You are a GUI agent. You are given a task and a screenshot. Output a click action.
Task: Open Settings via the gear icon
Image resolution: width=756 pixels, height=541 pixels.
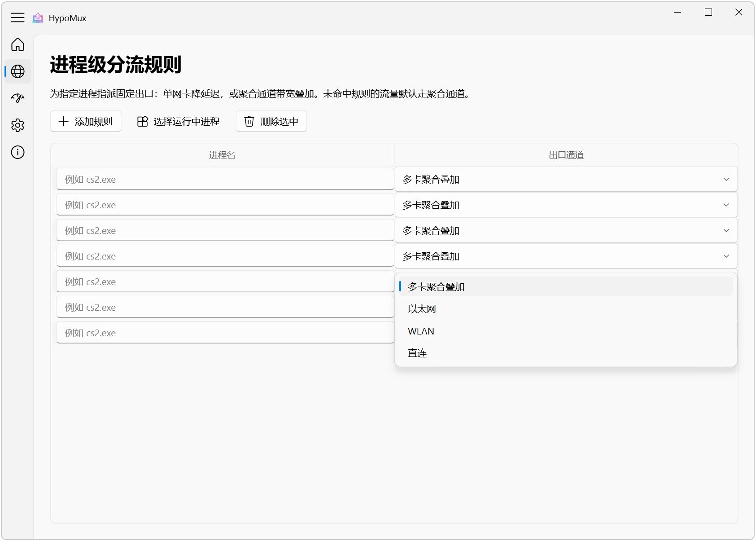tap(18, 125)
